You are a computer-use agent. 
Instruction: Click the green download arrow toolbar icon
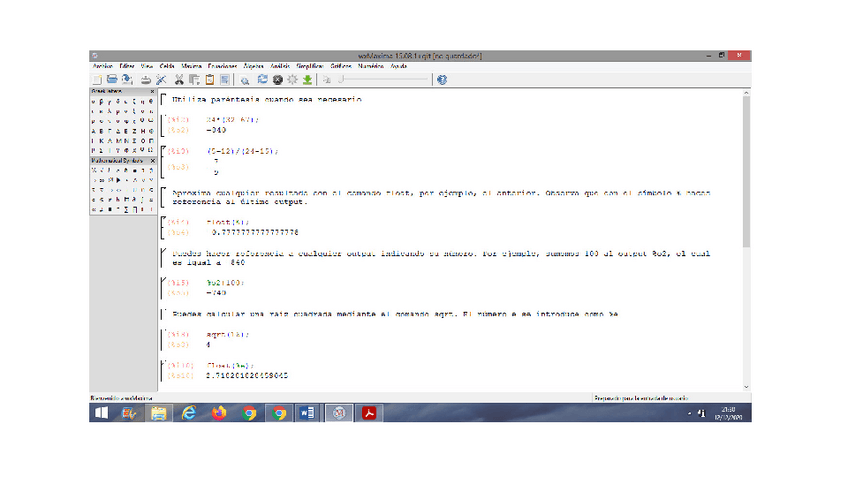[x=307, y=80]
